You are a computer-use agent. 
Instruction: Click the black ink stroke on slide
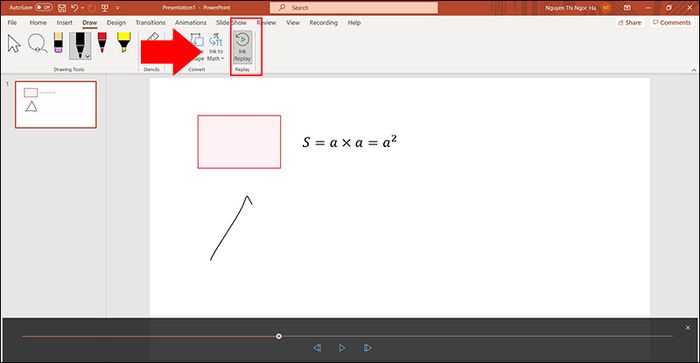[231, 228]
